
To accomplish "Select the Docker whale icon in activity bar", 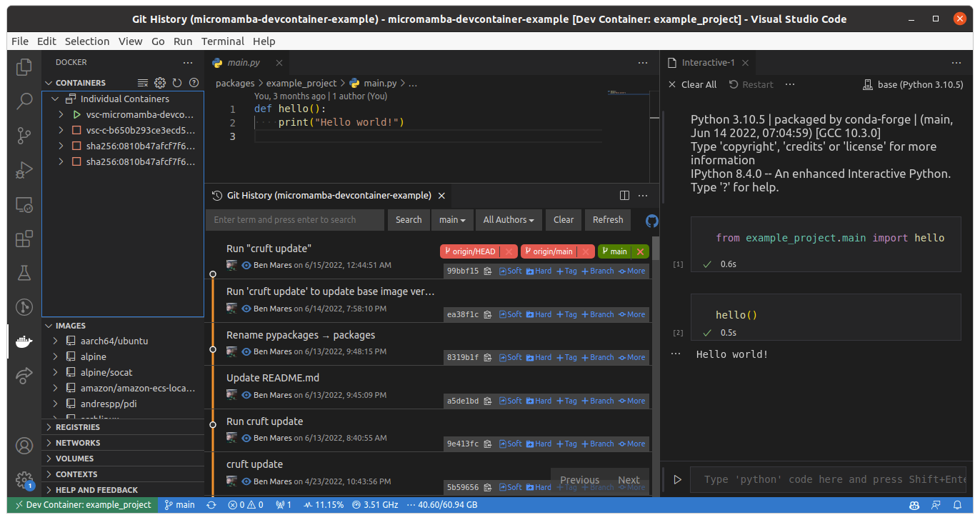I will (x=24, y=342).
